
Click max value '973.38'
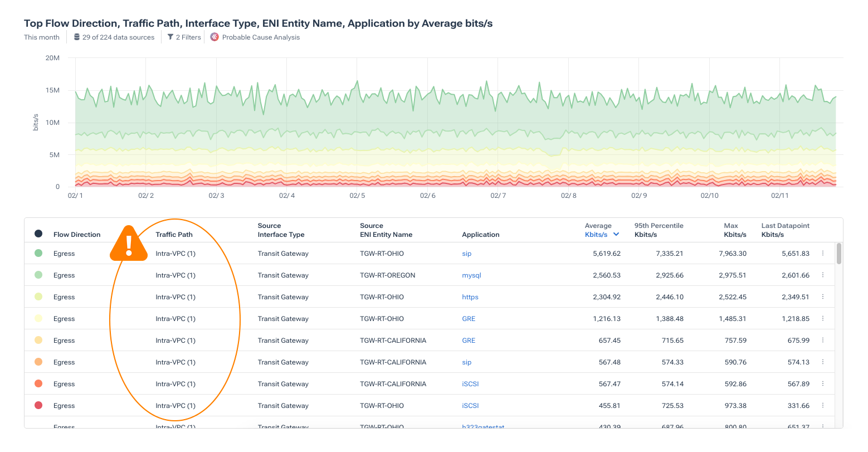click(736, 406)
